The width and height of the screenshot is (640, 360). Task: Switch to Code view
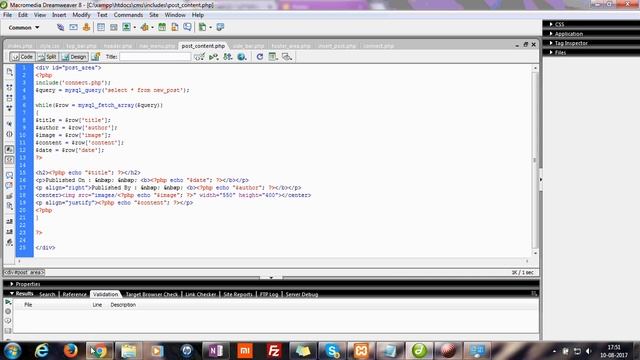[22, 57]
